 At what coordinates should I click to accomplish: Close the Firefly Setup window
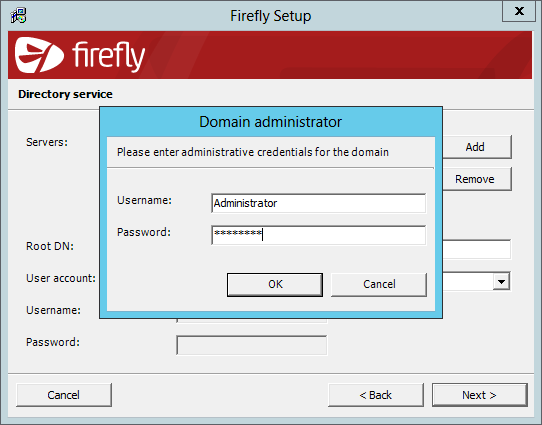click(519, 11)
